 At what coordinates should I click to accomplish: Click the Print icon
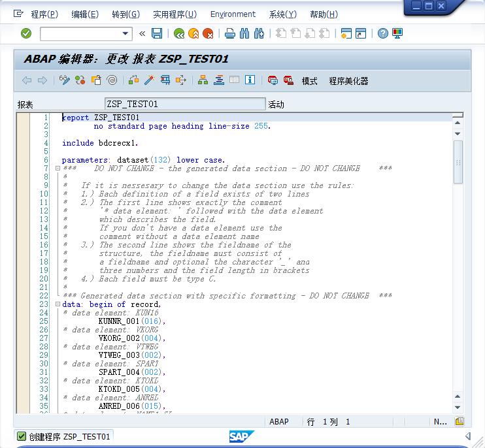click(230, 33)
